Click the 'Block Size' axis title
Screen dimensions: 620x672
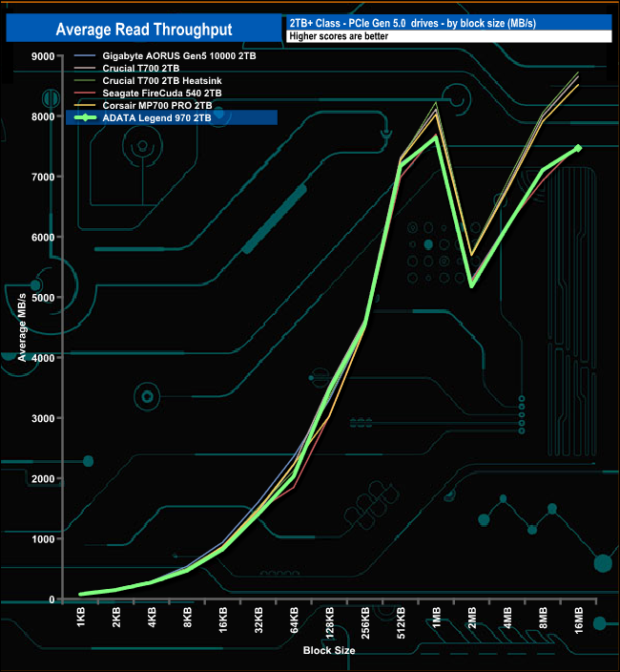coord(329,650)
